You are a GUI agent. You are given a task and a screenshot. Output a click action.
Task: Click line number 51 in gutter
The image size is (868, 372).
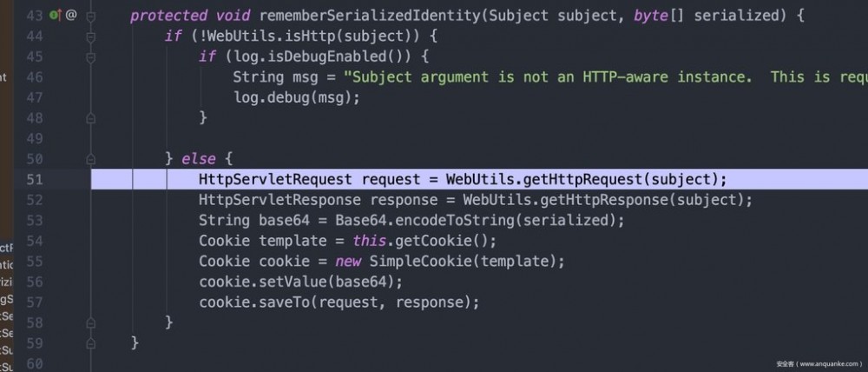35,179
